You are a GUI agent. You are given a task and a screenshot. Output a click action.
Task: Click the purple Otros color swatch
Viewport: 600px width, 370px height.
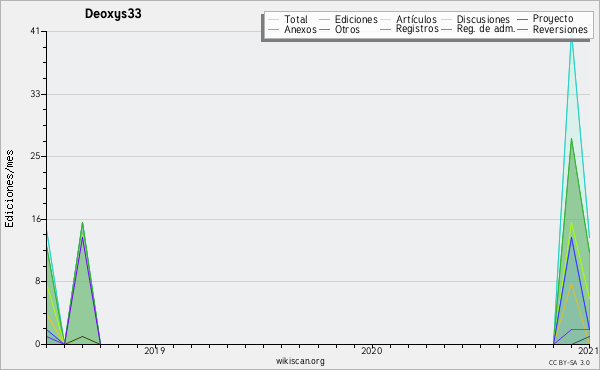(324, 30)
